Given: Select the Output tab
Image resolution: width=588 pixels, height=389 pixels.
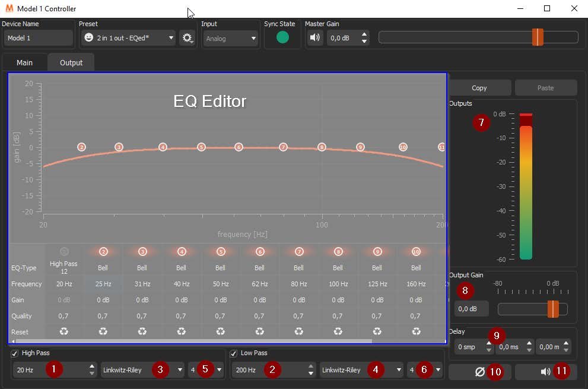Looking at the screenshot, I should [71, 62].
